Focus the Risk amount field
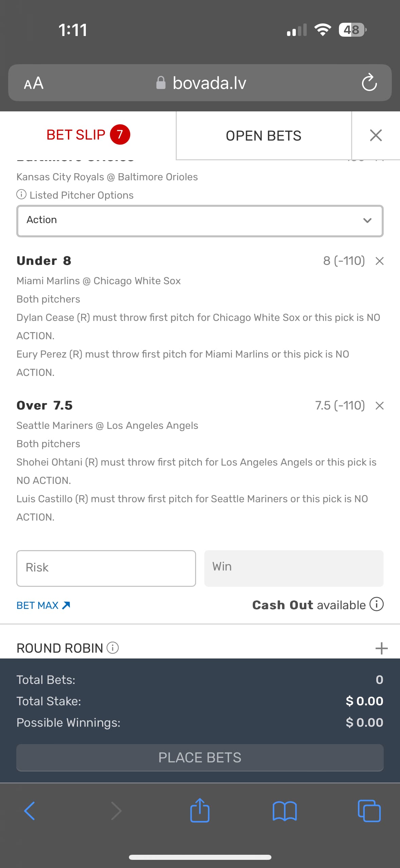This screenshot has height=868, width=400. (x=106, y=568)
